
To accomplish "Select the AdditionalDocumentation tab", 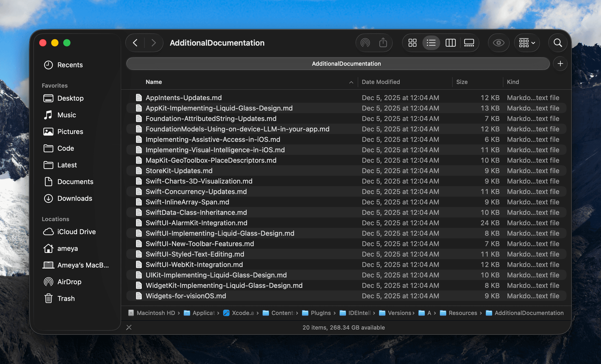I will click(346, 63).
